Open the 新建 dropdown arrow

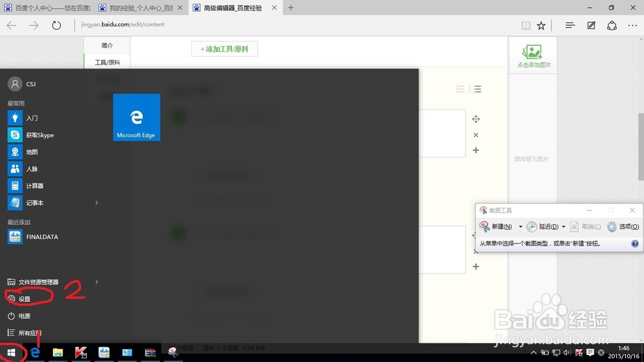(x=520, y=226)
